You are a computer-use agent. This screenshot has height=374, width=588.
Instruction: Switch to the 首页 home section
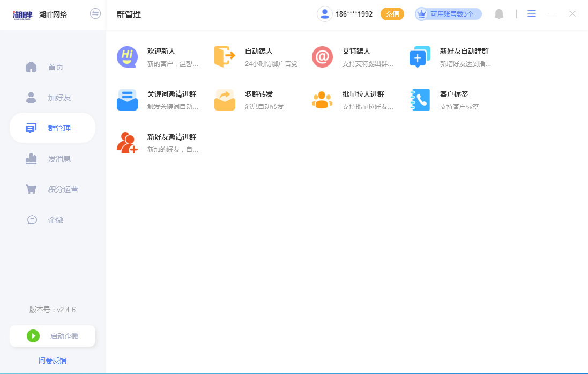point(52,67)
